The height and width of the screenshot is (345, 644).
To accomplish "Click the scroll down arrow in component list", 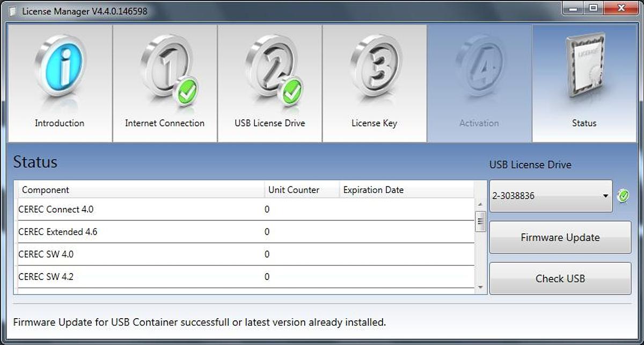I will pos(480,288).
